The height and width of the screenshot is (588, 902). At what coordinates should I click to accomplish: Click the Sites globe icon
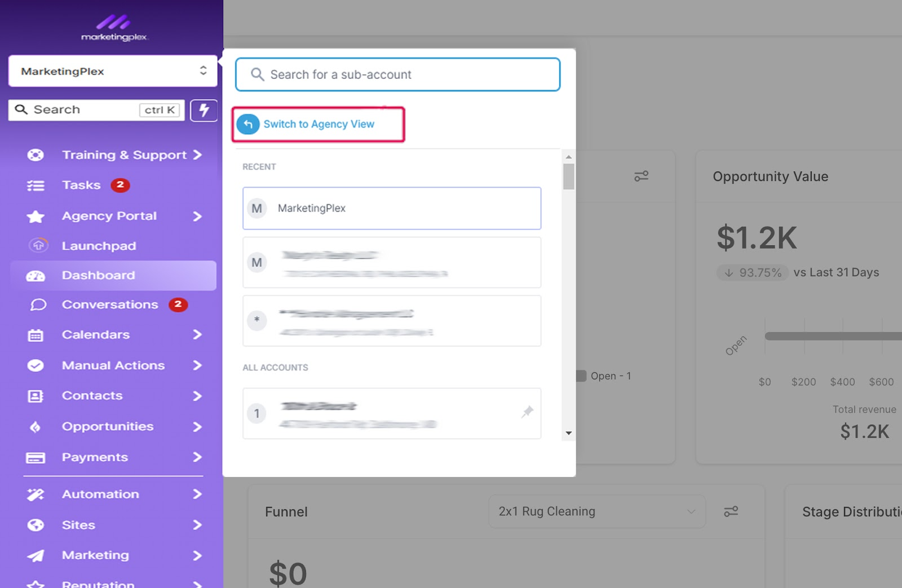click(36, 525)
